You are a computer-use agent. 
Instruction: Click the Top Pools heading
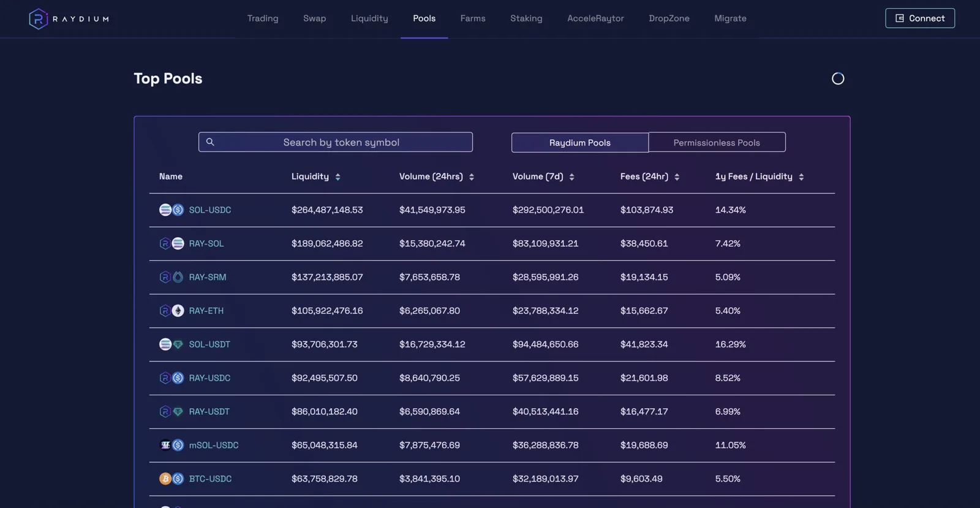pyautogui.click(x=168, y=78)
